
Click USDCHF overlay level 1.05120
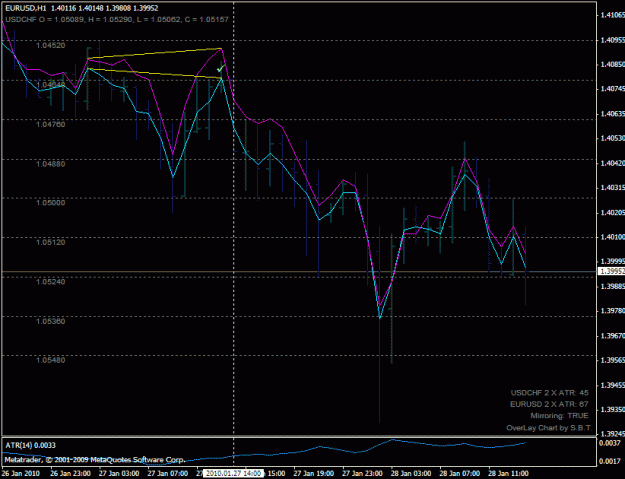click(x=51, y=242)
